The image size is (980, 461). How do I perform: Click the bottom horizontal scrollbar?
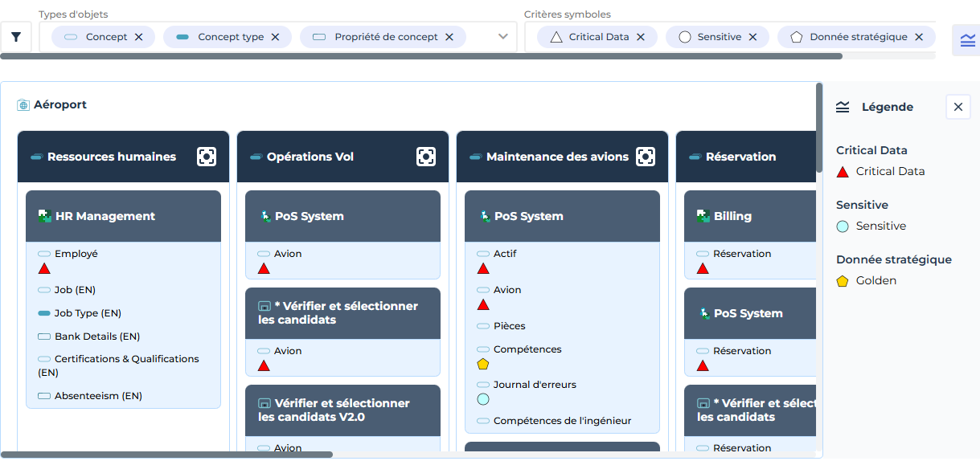(x=167, y=455)
